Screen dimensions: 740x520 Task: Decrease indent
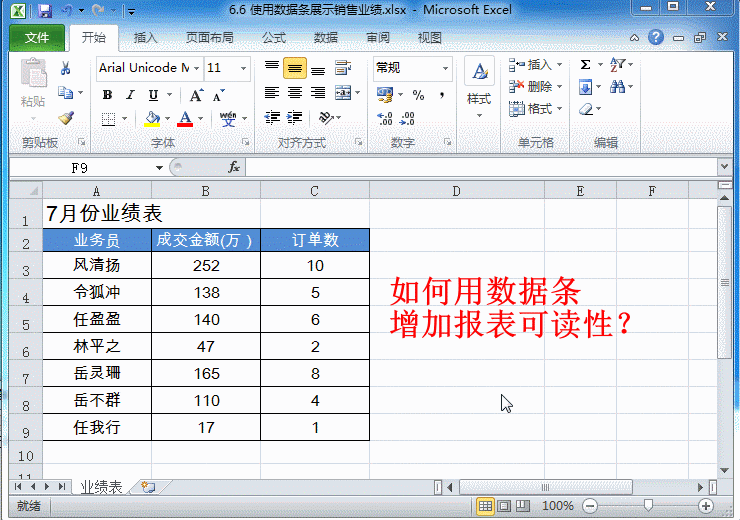pyautogui.click(x=272, y=117)
